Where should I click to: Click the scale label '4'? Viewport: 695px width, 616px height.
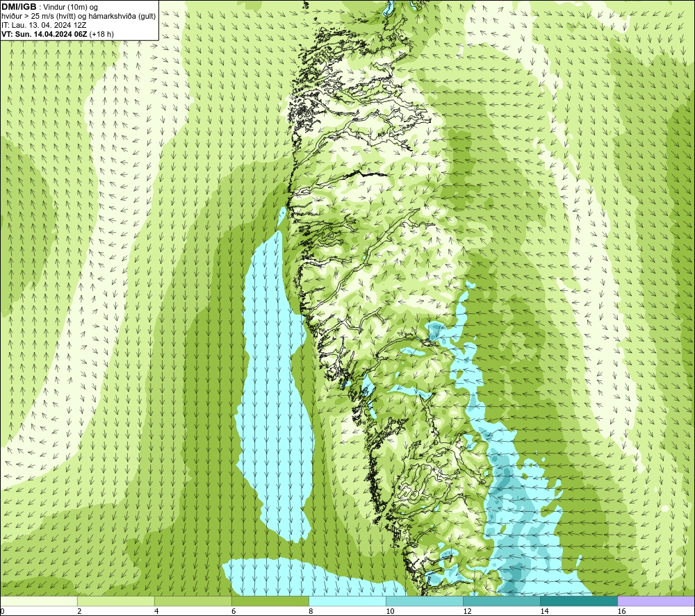point(156,612)
